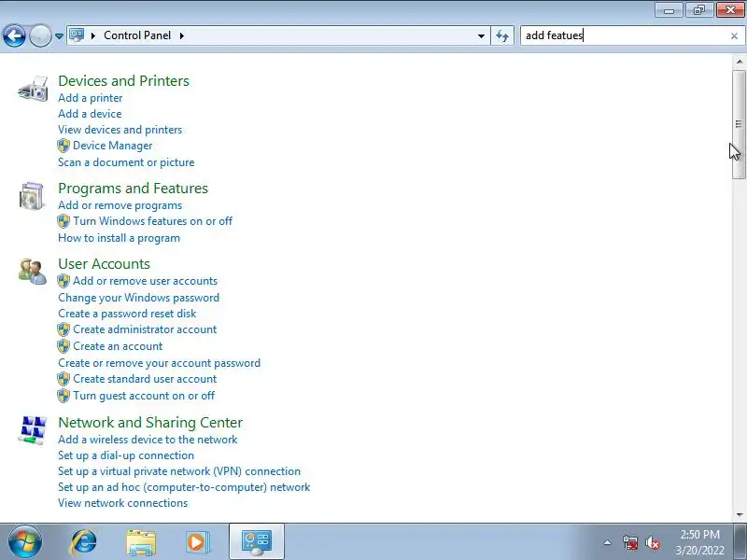Click Create standard user account
The width and height of the screenshot is (747, 560).
coord(145,379)
